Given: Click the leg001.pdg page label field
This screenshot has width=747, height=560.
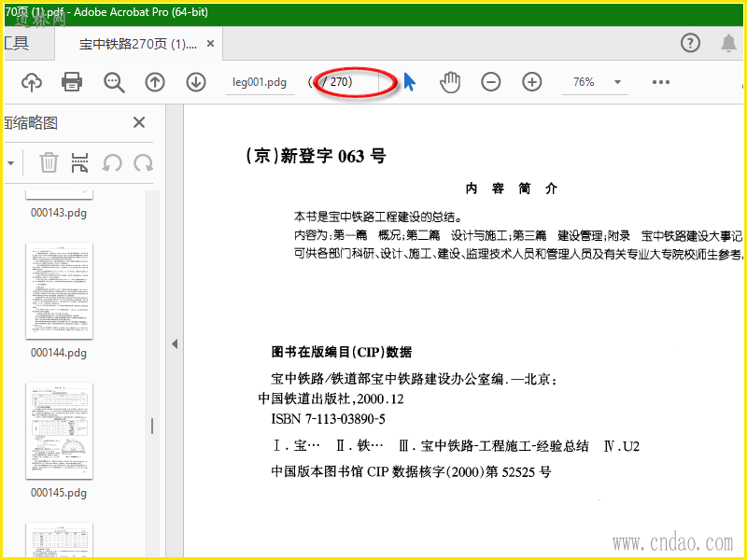Looking at the screenshot, I should click(260, 82).
